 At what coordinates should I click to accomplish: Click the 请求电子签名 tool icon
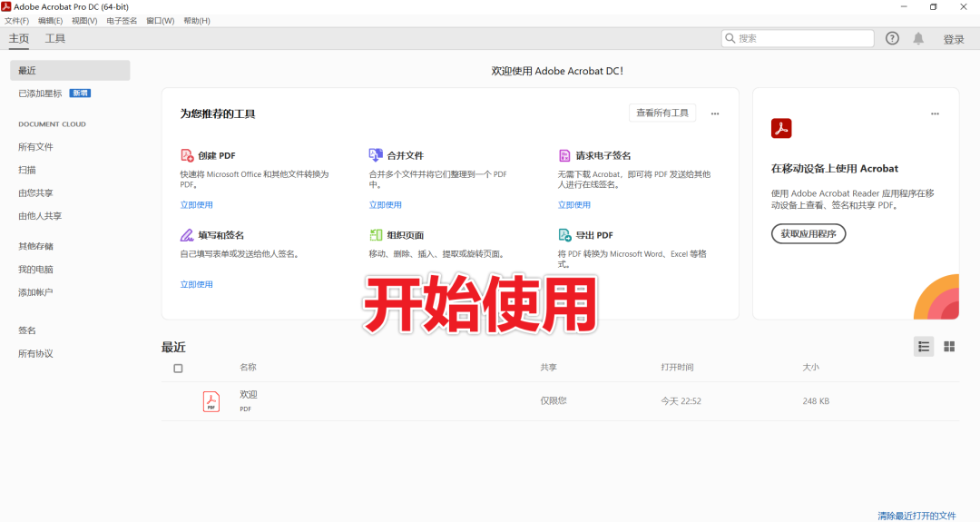pos(564,155)
